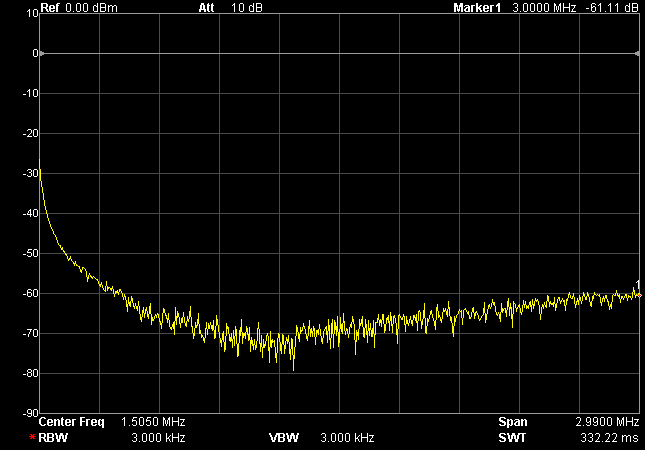The height and width of the screenshot is (450, 645).
Task: Select the VBW label
Action: (284, 438)
